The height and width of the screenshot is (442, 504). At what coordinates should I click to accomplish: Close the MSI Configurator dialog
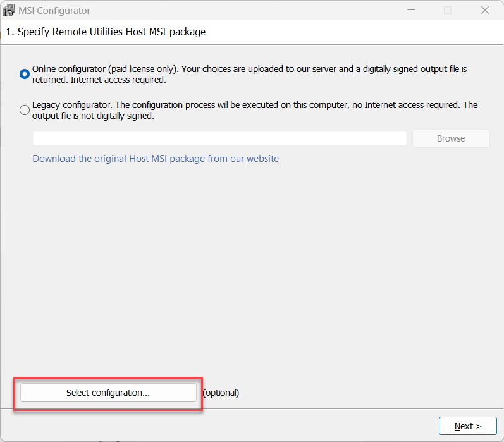485,10
